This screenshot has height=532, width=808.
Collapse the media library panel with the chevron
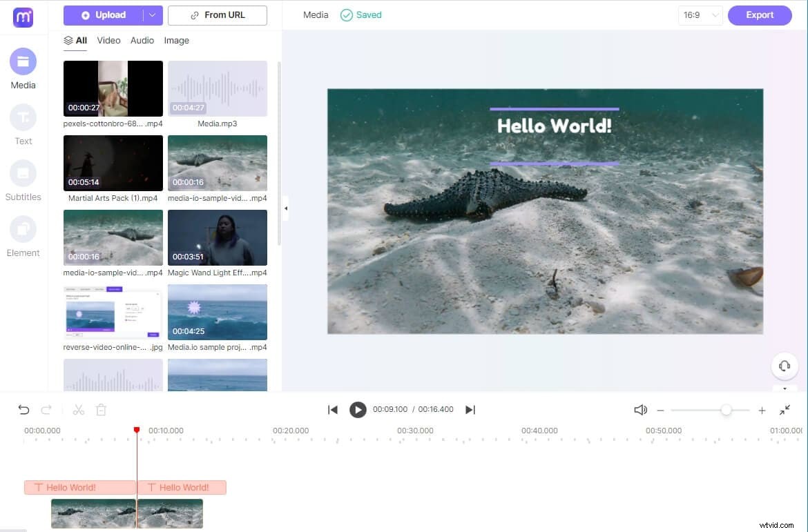(x=286, y=208)
